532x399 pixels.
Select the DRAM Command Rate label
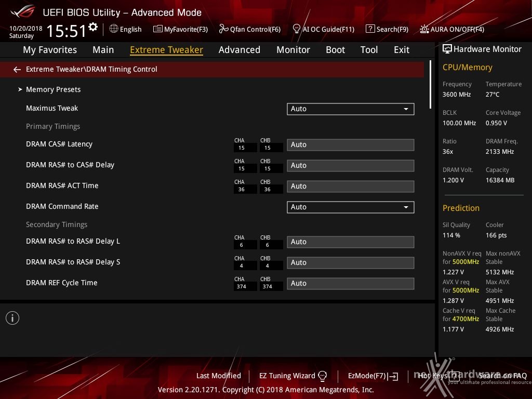pos(62,206)
